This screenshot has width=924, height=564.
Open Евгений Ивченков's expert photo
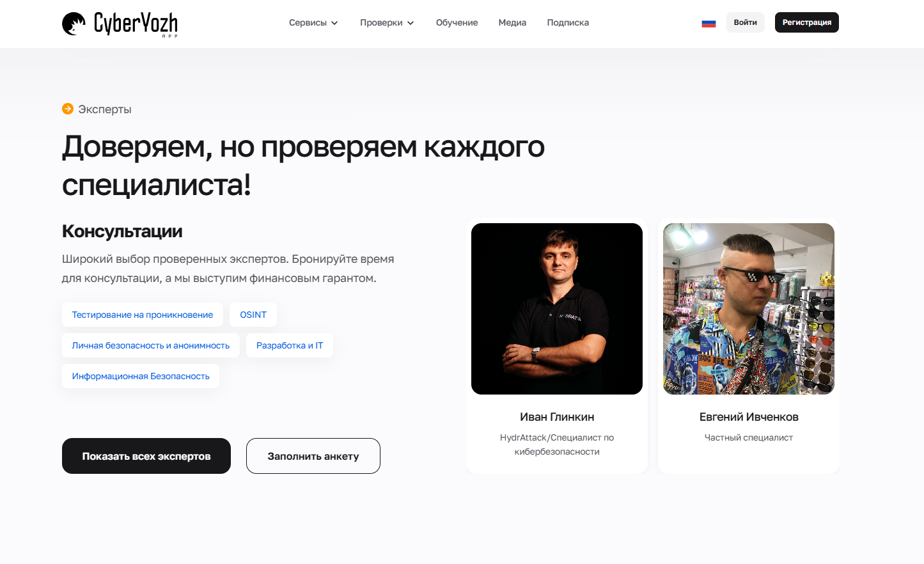pyautogui.click(x=749, y=309)
